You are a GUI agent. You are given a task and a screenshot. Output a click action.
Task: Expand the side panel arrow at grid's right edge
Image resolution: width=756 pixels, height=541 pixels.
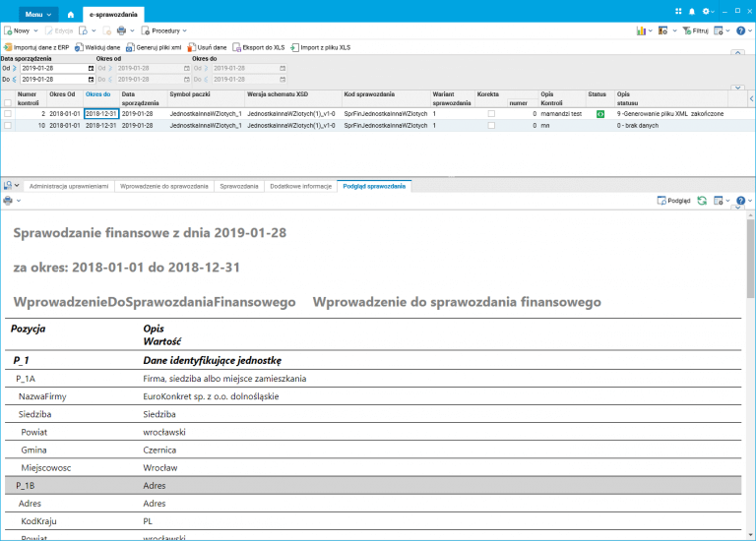[752, 98]
